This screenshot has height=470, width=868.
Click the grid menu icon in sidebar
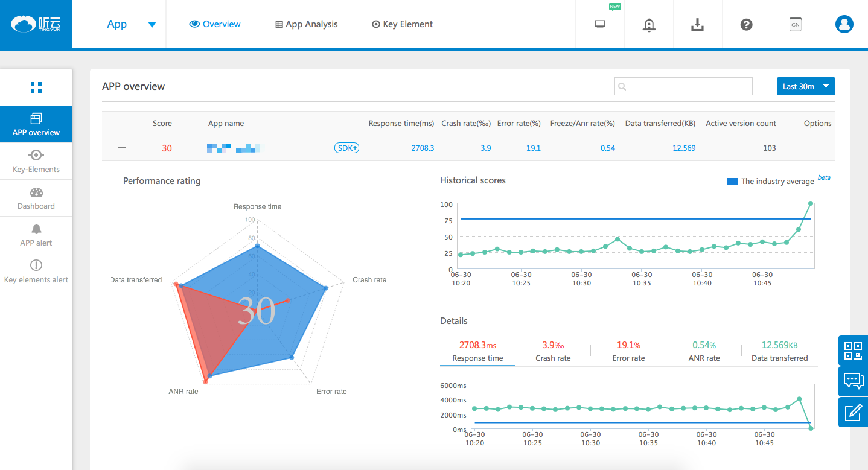(36, 87)
